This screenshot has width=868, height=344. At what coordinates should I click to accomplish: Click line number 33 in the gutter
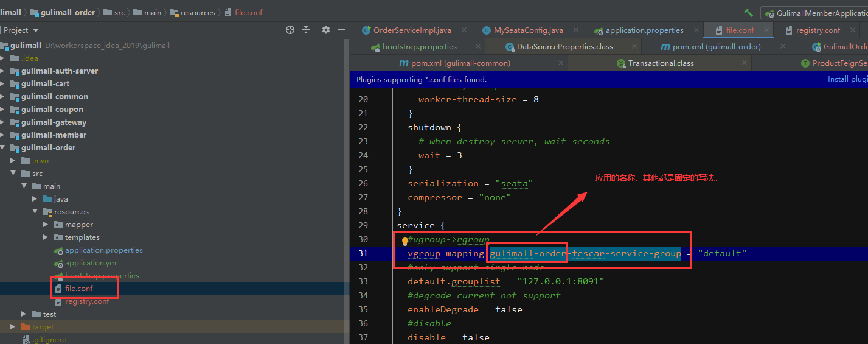point(363,281)
